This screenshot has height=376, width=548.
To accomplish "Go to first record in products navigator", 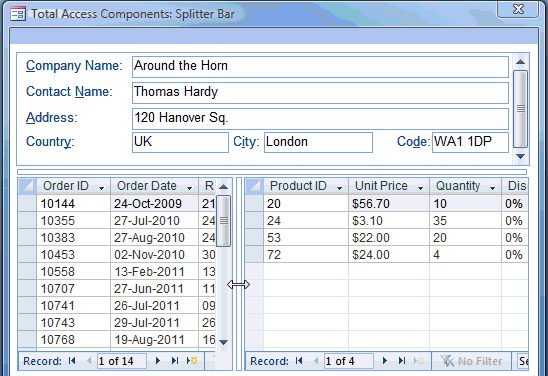I will [299, 361].
